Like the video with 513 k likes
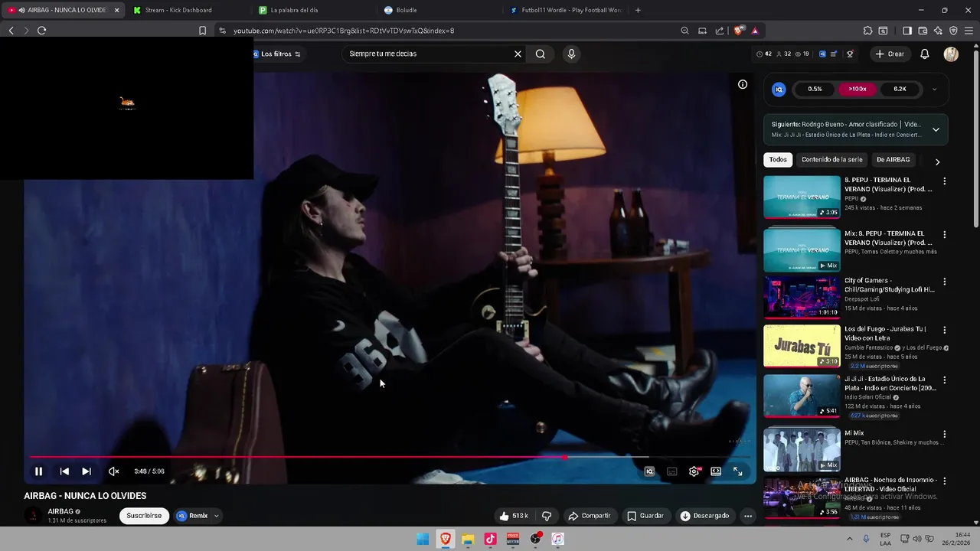 [x=514, y=516]
